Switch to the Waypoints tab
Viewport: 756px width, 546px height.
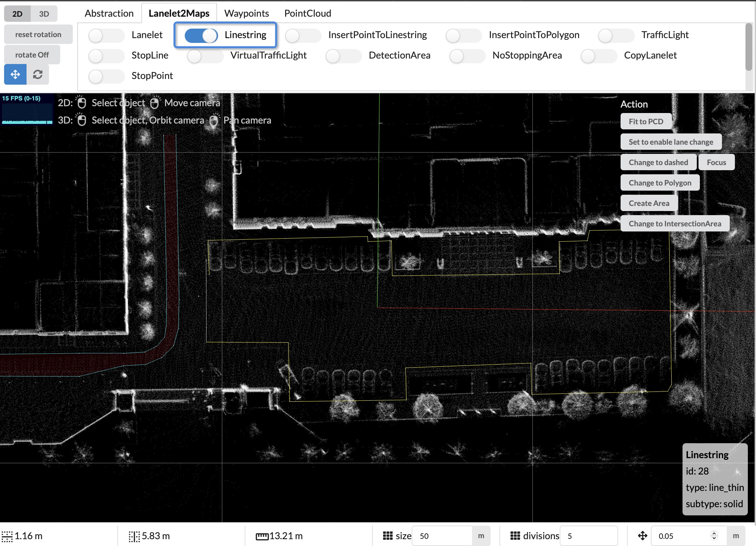coord(246,13)
